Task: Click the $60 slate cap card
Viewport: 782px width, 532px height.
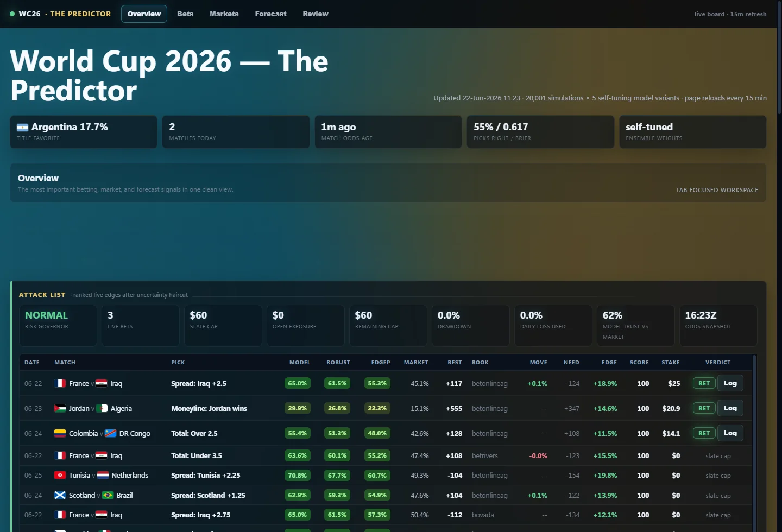Action: 223,326
